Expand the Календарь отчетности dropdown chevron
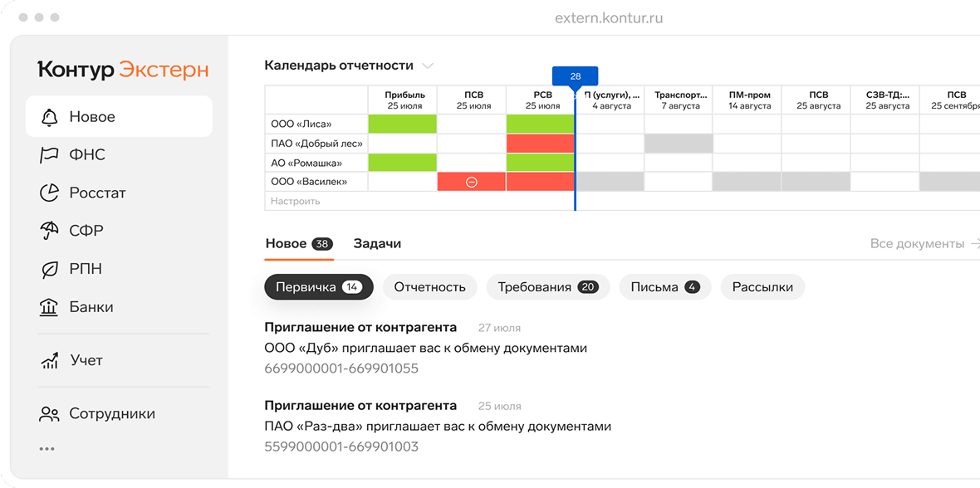980x488 pixels. 428,66
